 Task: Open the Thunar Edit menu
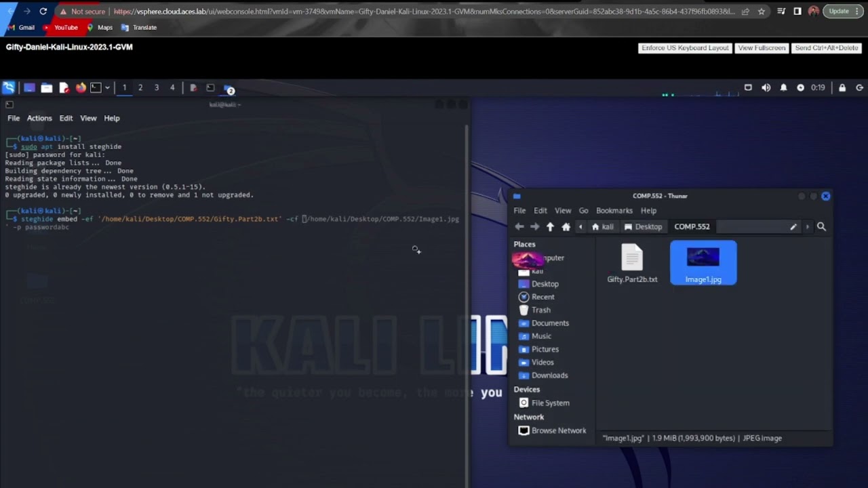(540, 210)
